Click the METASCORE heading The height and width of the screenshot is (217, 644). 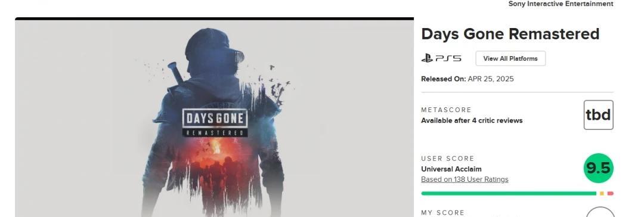(446, 110)
